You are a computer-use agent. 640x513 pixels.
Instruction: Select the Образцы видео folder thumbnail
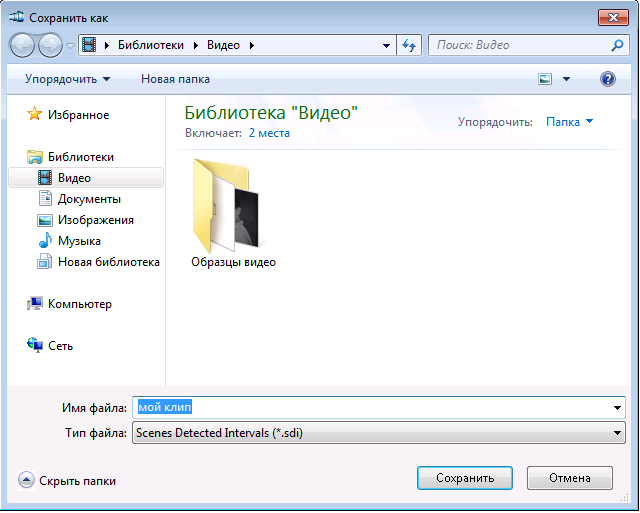226,206
